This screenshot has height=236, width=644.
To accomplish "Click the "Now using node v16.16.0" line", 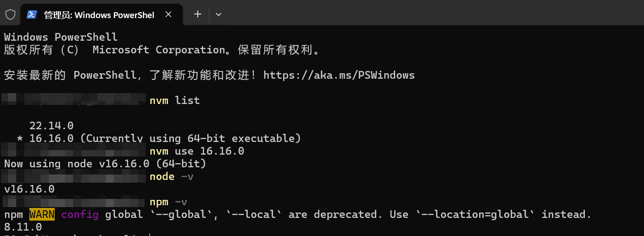I will tap(105, 164).
